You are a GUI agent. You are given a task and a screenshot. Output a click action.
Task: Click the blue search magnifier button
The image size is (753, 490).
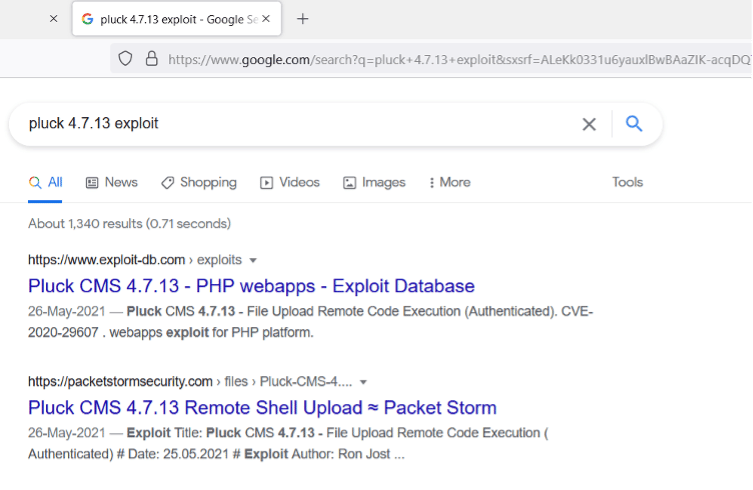(633, 124)
